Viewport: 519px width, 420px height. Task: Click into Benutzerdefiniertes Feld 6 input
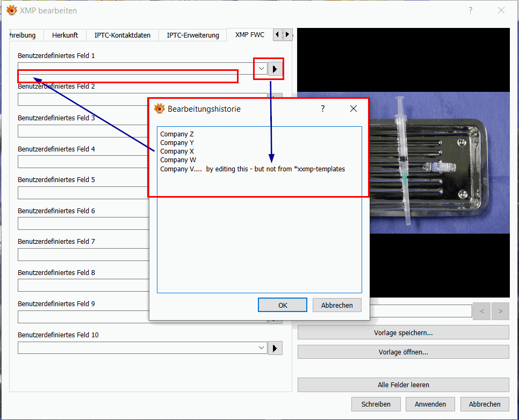83,223
